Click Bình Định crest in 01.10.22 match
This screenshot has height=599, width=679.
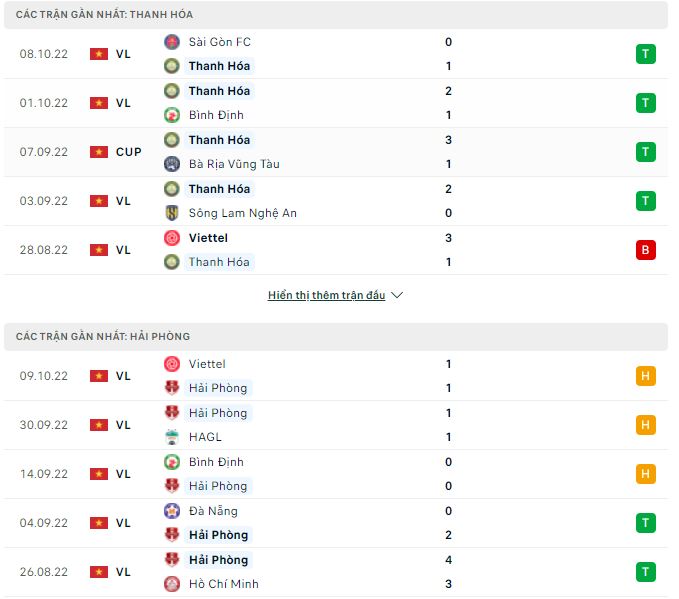click(x=171, y=115)
